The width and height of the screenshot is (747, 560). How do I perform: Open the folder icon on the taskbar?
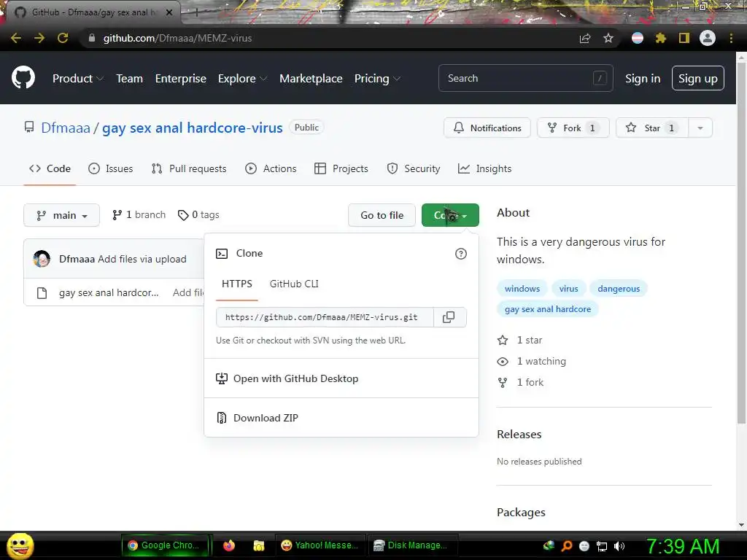coord(258,545)
